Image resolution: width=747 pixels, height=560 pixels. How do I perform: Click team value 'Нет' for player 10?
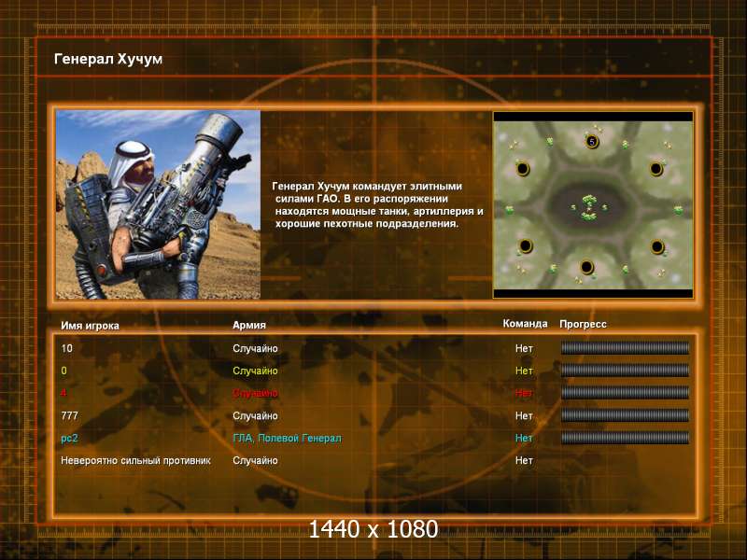tap(524, 348)
